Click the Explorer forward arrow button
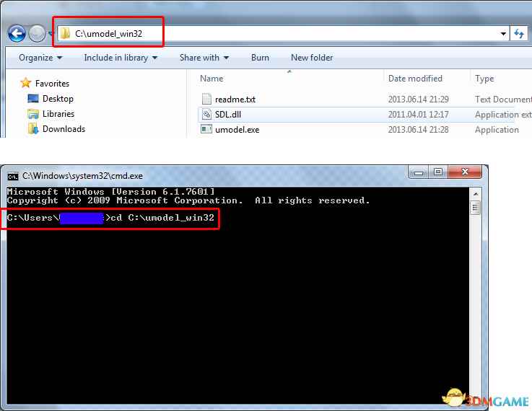 click(x=37, y=34)
